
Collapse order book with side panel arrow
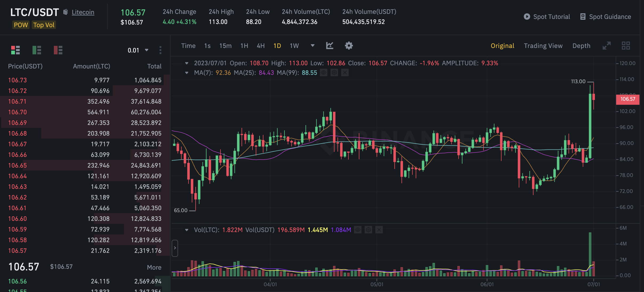click(175, 248)
